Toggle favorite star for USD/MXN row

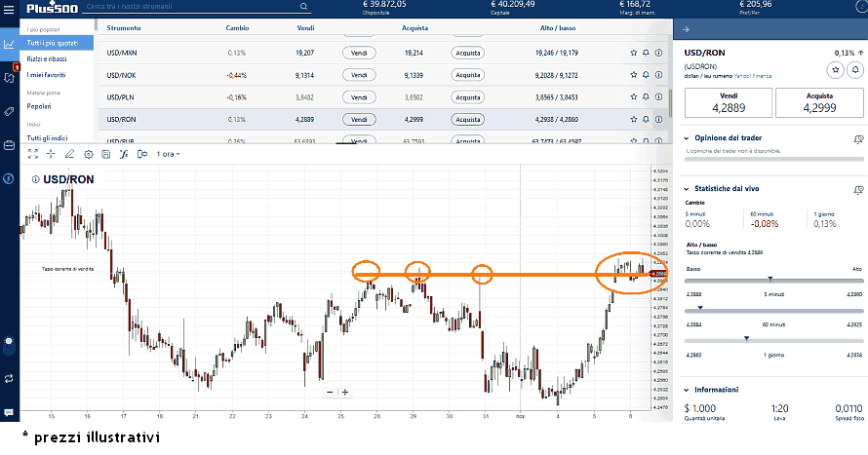(x=633, y=53)
